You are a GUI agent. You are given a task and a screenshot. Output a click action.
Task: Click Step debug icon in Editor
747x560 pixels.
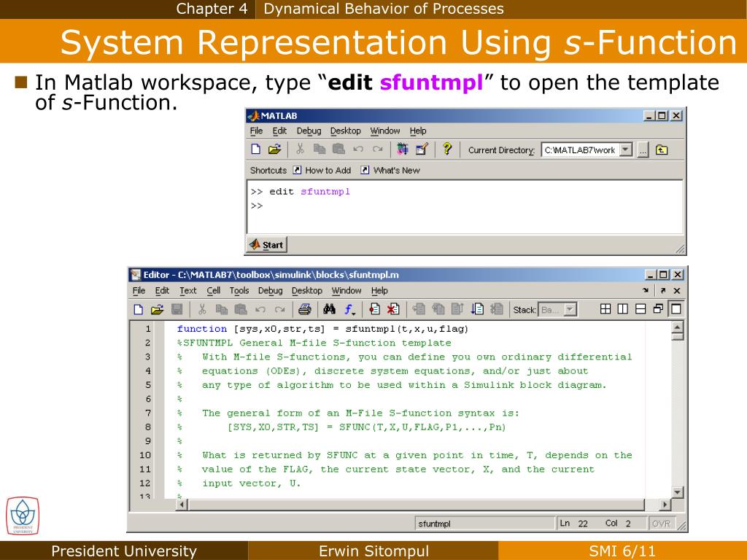point(419,309)
